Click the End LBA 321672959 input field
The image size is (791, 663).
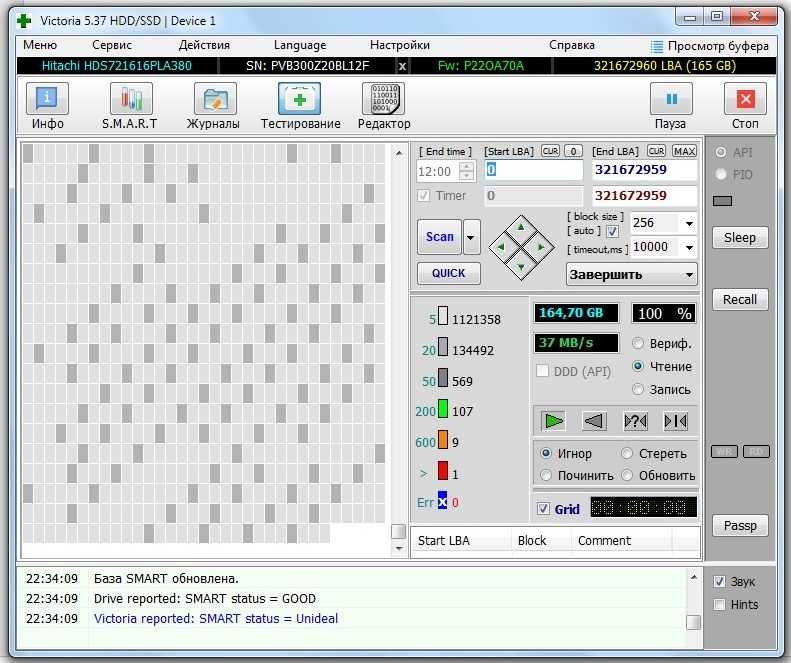(x=644, y=170)
